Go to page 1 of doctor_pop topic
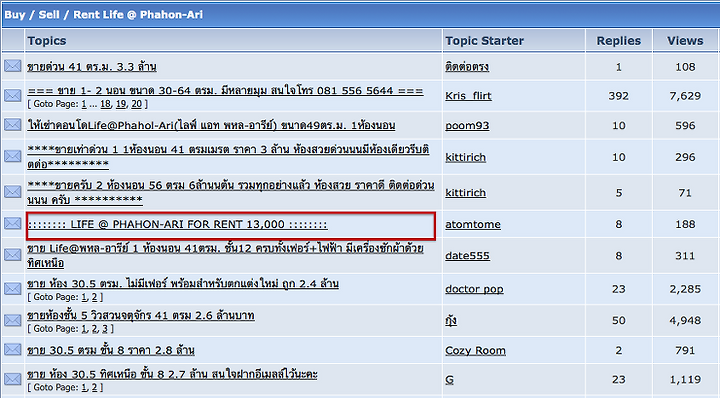720x398 pixels. coord(84,297)
